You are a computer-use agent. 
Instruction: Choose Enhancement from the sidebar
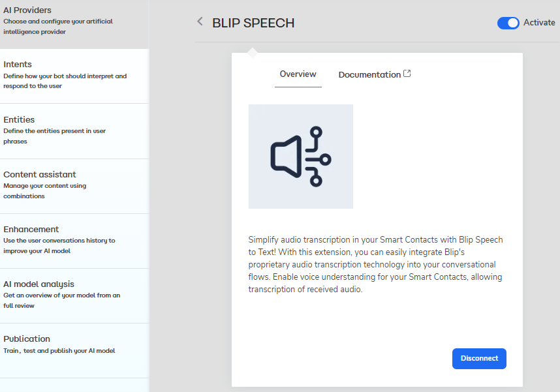(31, 229)
